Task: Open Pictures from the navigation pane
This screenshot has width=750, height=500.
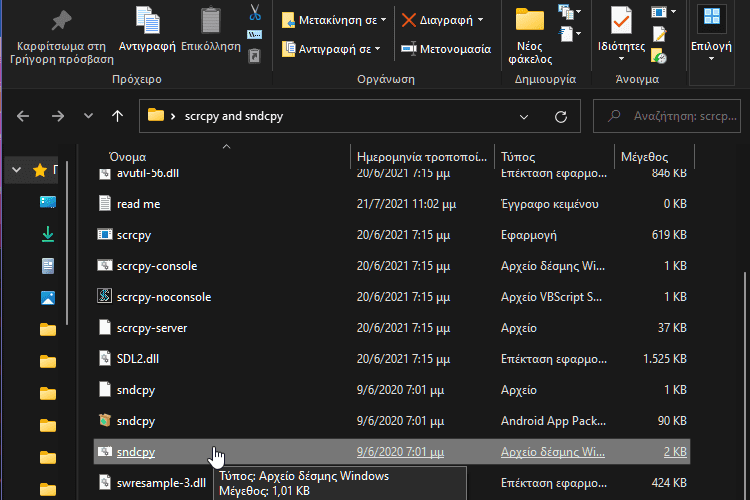Action: (47, 298)
